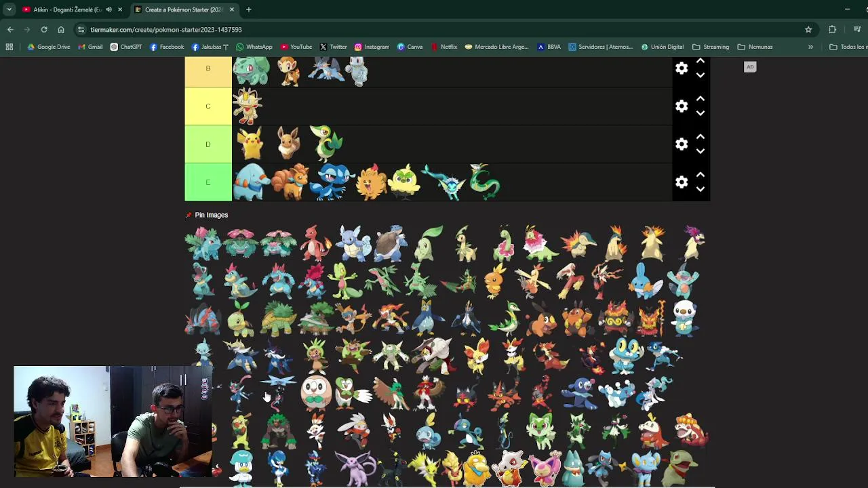Pick Snivy in tier D
This screenshot has height=488, width=868.
326,144
